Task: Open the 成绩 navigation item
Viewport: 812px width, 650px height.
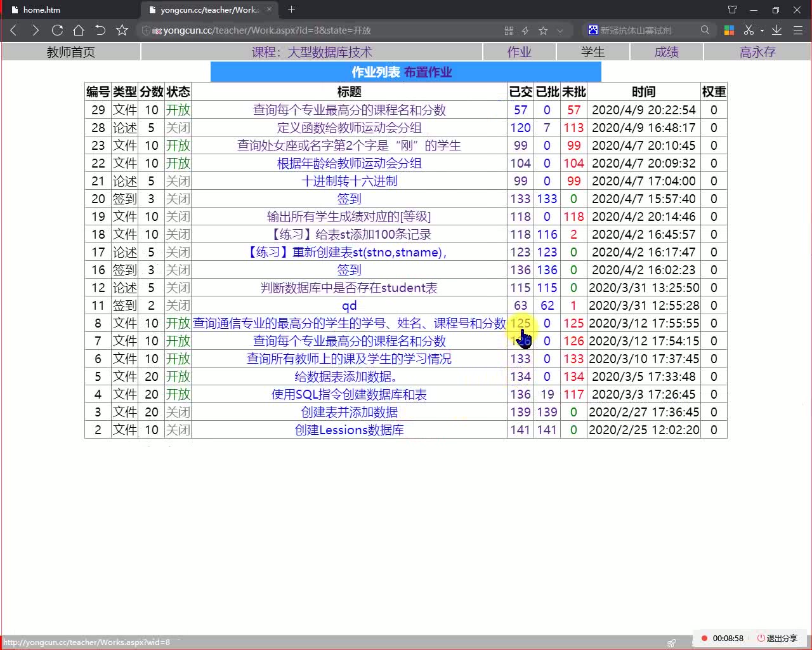Action: point(667,52)
